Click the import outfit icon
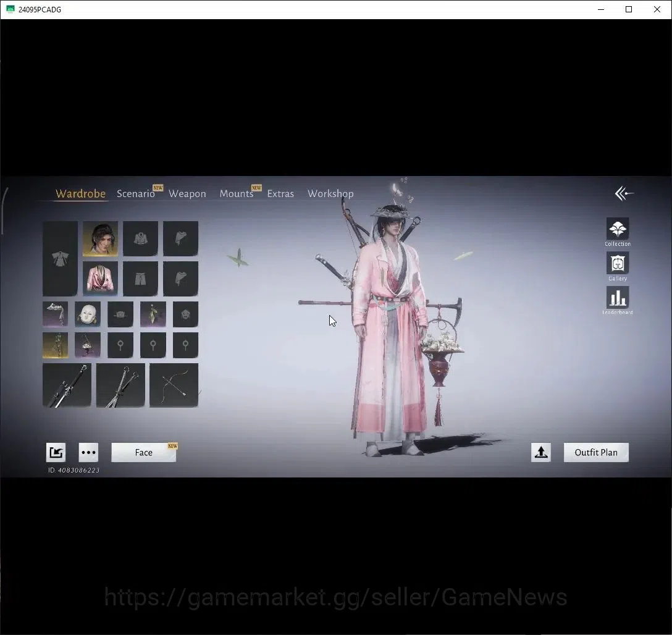Viewport: 672px width, 635px height. point(56,453)
